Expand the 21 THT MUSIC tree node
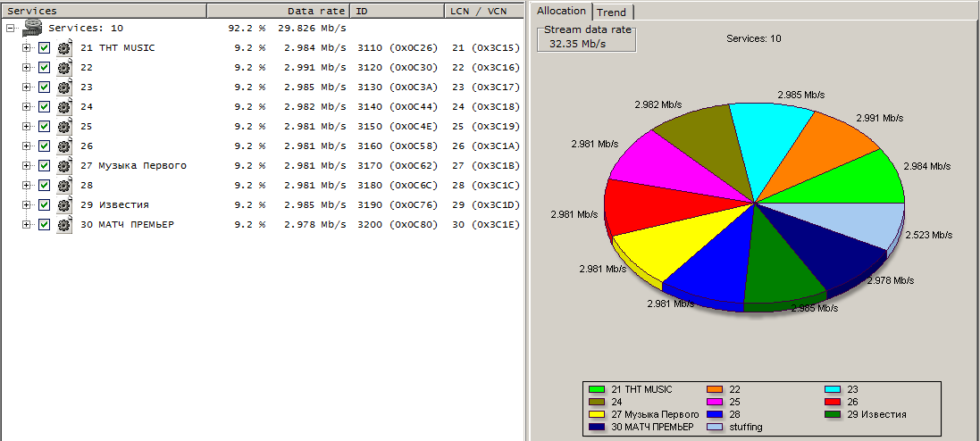 26,48
